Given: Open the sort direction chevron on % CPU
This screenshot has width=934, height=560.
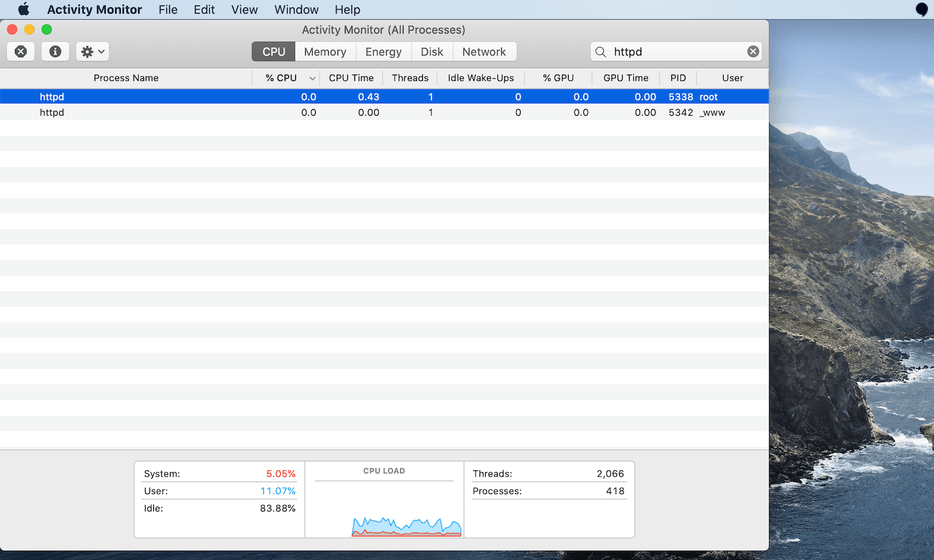Looking at the screenshot, I should click(x=312, y=78).
